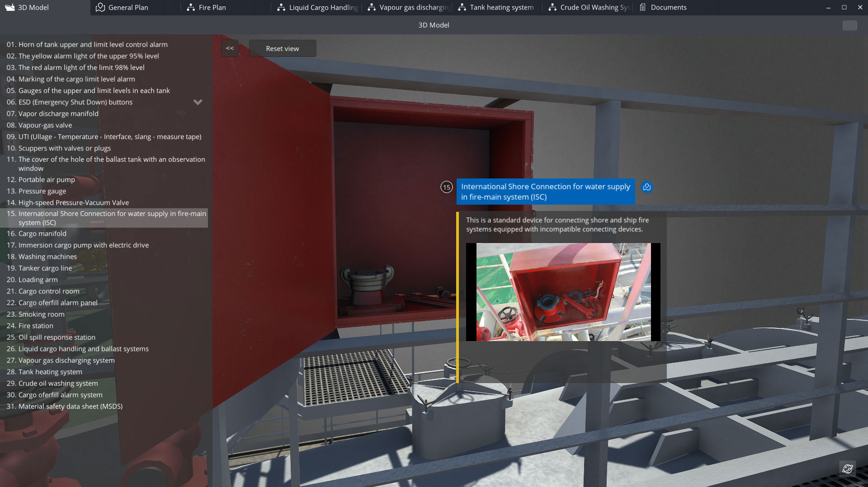Click the blue map-pin icon beside ISC title
This screenshot has height=487, width=868.
pyautogui.click(x=647, y=187)
